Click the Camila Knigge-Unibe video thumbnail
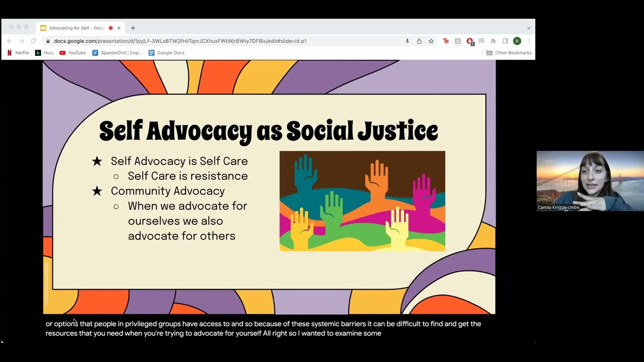Image resolution: width=644 pixels, height=362 pixels. [590, 181]
